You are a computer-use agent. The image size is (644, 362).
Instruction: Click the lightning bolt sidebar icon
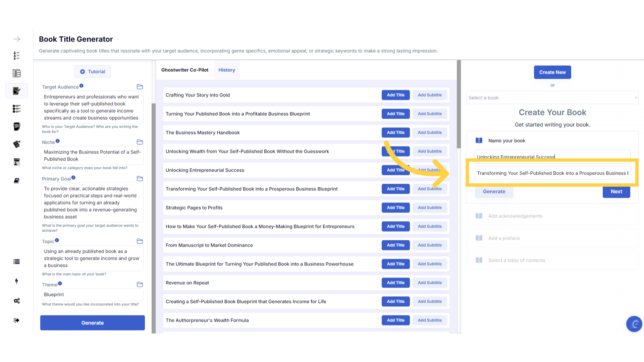[x=16, y=281]
